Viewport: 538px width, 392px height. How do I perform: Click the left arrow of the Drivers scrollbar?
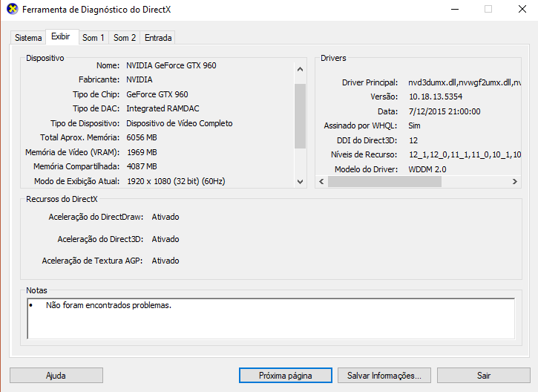(x=322, y=182)
